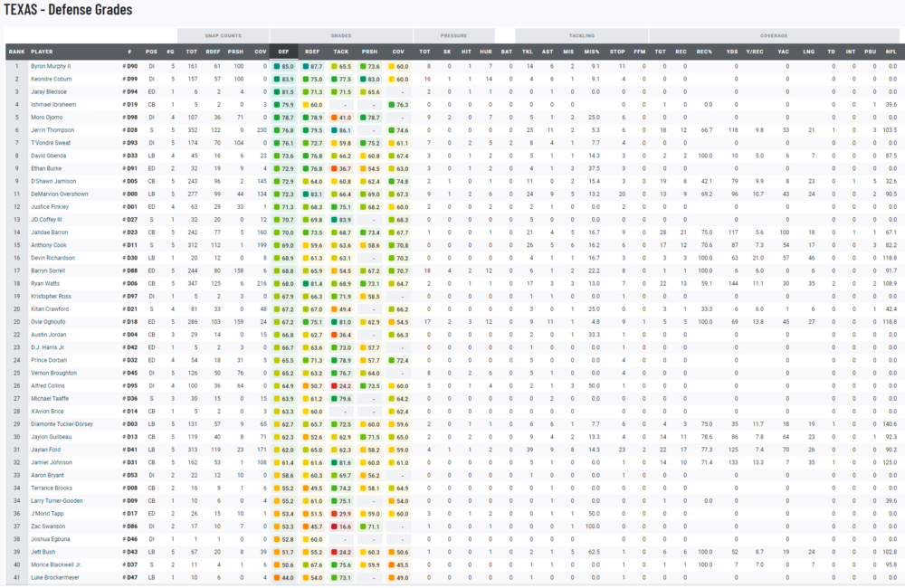The height and width of the screenshot is (588, 905).
Task: Click Luke Brockermeyer's orange 44.0 DEF grade
Action: [284, 577]
